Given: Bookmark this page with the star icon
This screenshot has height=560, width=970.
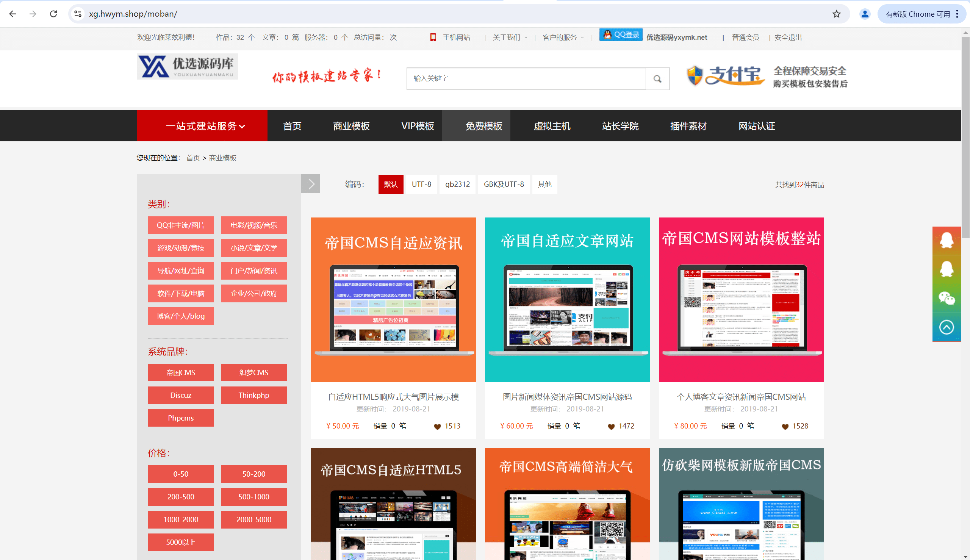Looking at the screenshot, I should pyautogui.click(x=836, y=14).
